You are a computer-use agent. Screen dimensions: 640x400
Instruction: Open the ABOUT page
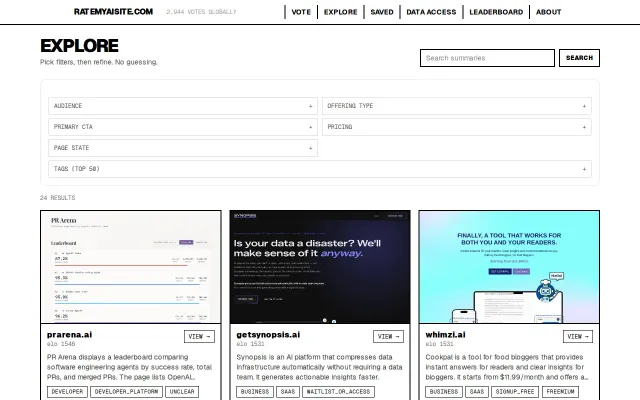549,12
